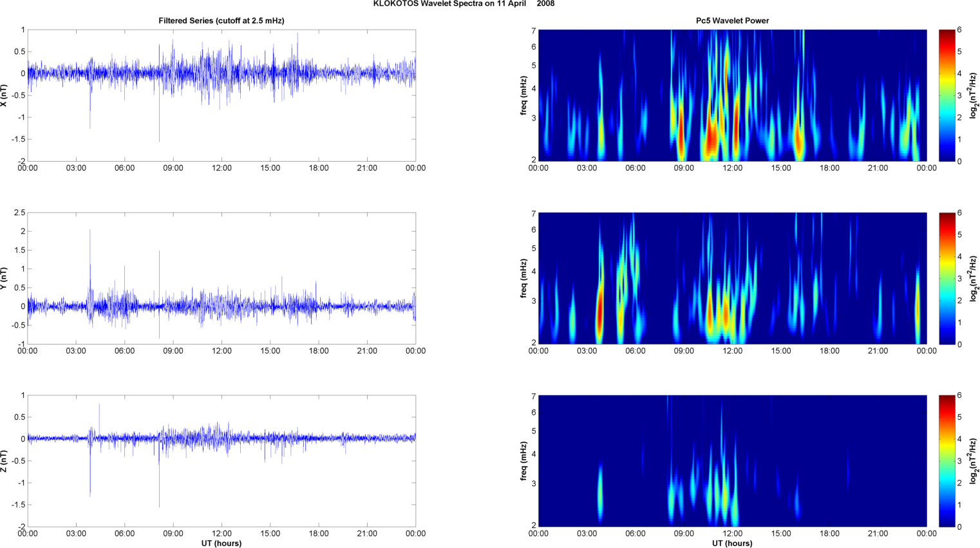The image size is (980, 548).
Task: Click the bottom colorbar's log2(nT²/Hz) label
Action: (974, 461)
